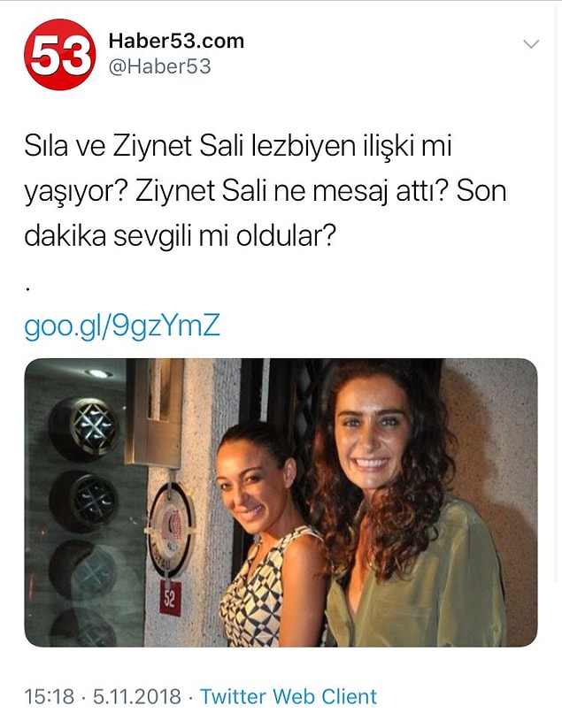Click the ceiling spotlight in the photo

[98, 374]
